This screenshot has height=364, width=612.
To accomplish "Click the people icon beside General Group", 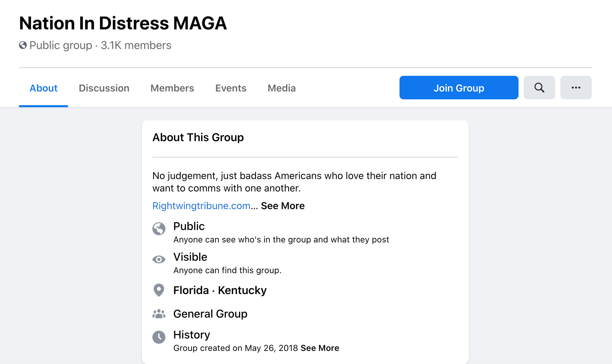I will [159, 314].
